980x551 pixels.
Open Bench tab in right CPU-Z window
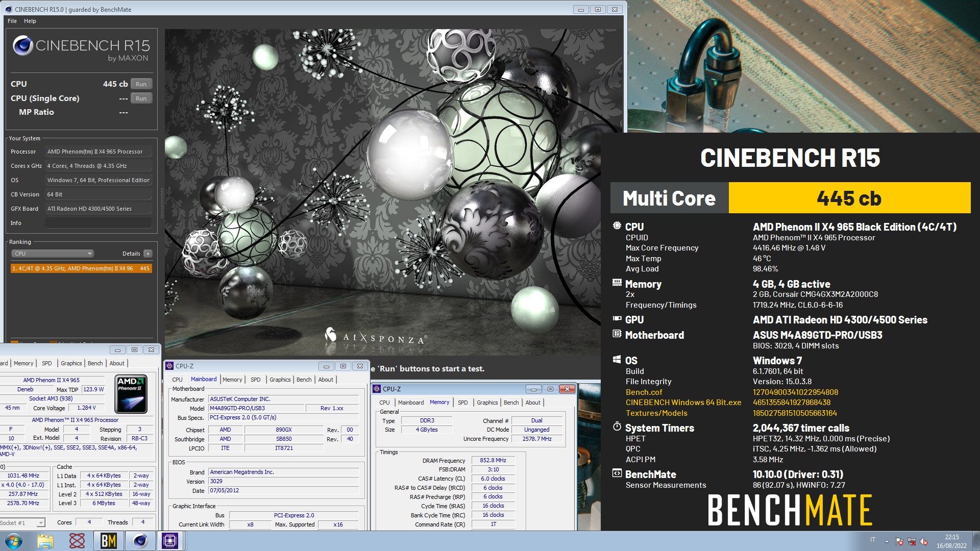(511, 403)
